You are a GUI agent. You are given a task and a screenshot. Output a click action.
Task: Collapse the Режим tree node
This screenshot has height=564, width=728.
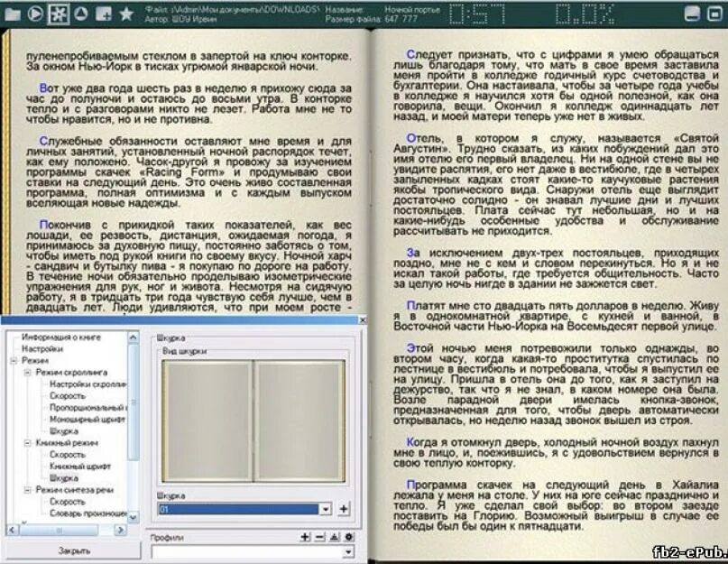click(x=14, y=361)
